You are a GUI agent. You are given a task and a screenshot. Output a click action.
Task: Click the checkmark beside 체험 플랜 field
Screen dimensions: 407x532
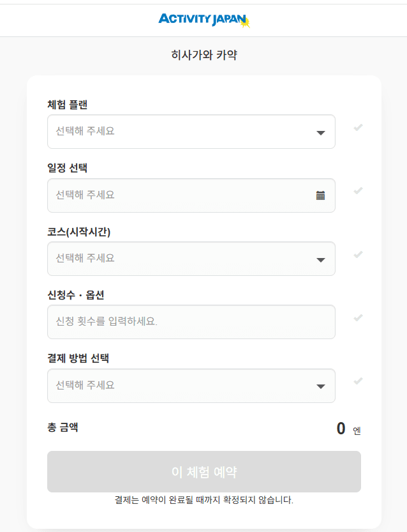pos(359,128)
